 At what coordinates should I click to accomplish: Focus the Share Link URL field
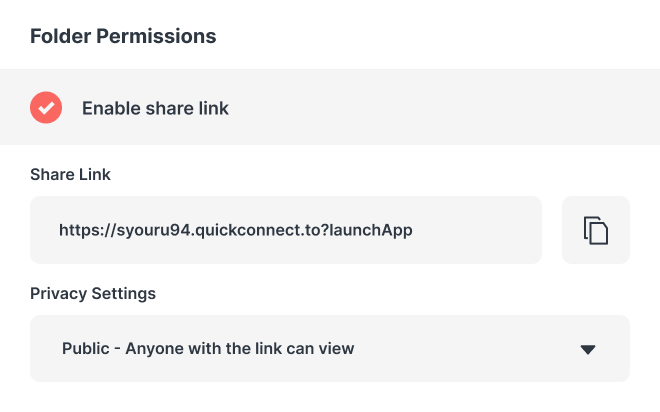point(286,230)
